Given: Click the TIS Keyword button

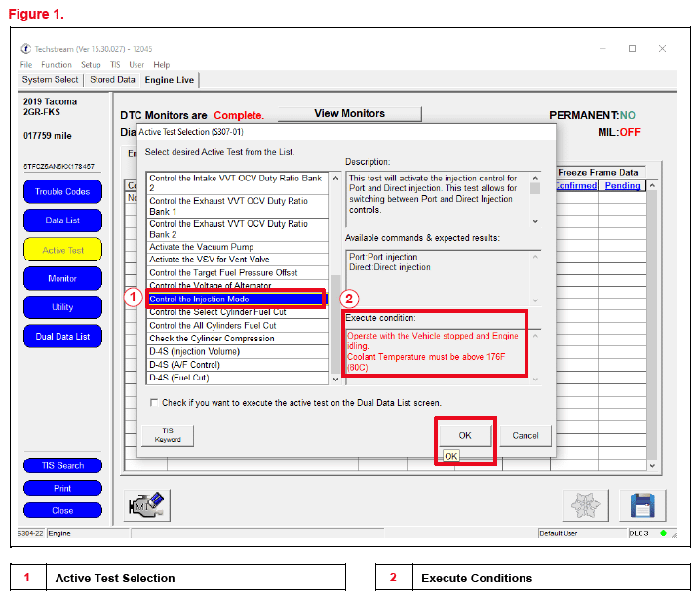Looking at the screenshot, I should [x=168, y=435].
